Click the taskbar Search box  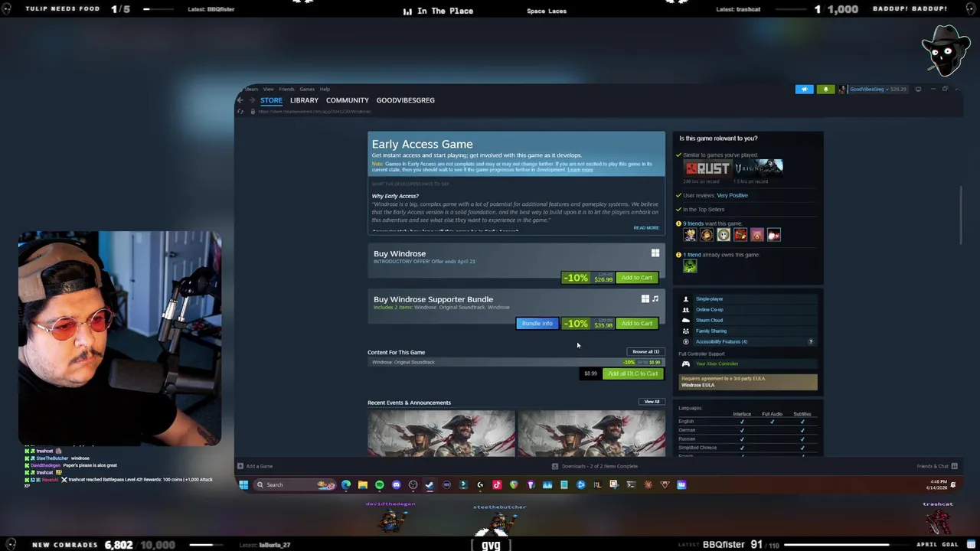pyautogui.click(x=295, y=484)
